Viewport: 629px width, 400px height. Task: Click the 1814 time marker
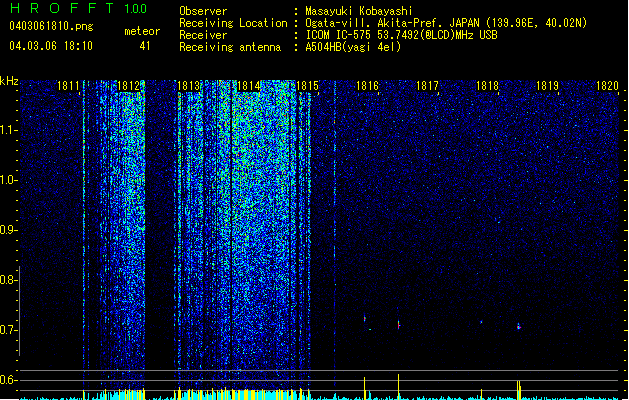[x=248, y=86]
